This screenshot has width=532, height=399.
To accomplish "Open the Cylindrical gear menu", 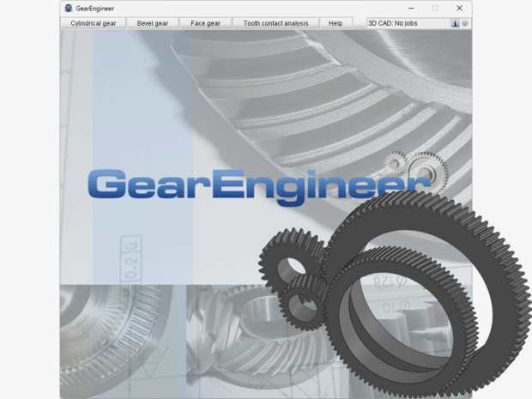I will tap(94, 23).
